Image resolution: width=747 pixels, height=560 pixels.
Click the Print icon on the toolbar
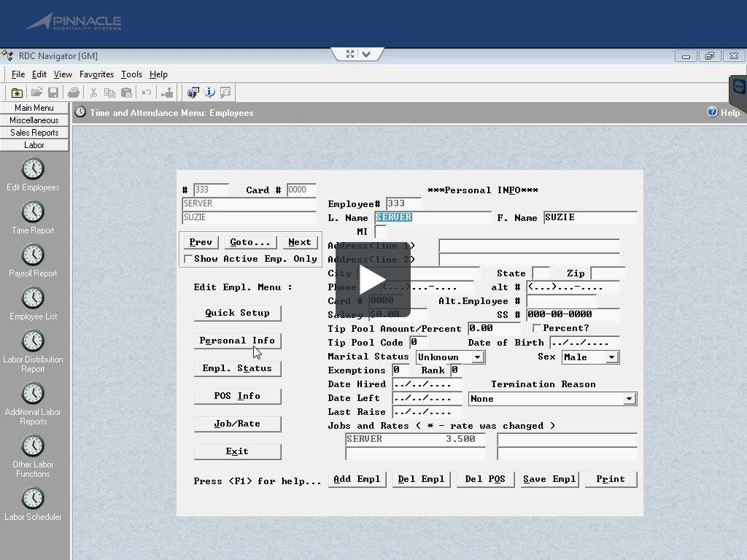(73, 92)
